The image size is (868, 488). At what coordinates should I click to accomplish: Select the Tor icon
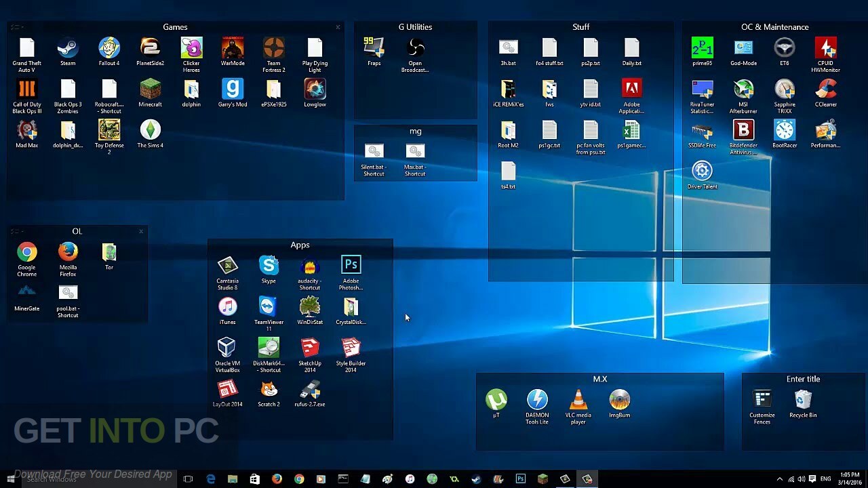click(109, 256)
